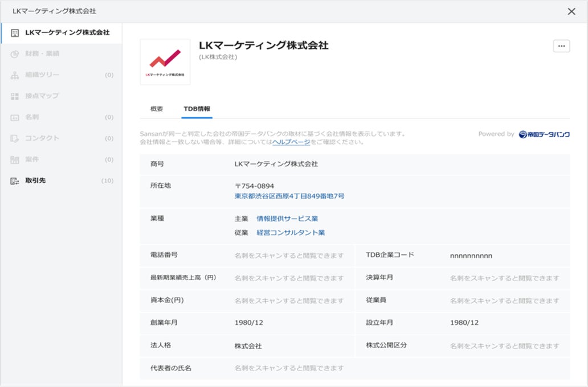Click the 所在地 row label
Image resolution: width=588 pixels, height=387 pixels.
coord(161,186)
